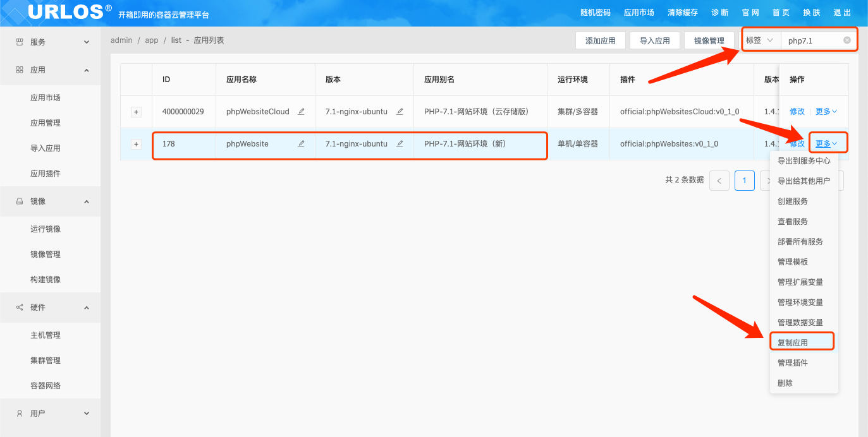Clear the php7.1 search tag with the x icon

[x=847, y=40]
